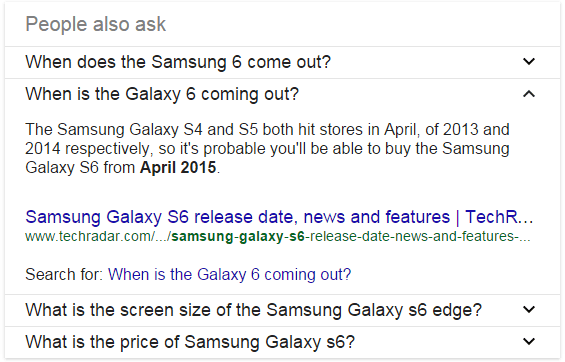Expand the Galaxy s6 edge screen size chevron

529,309
